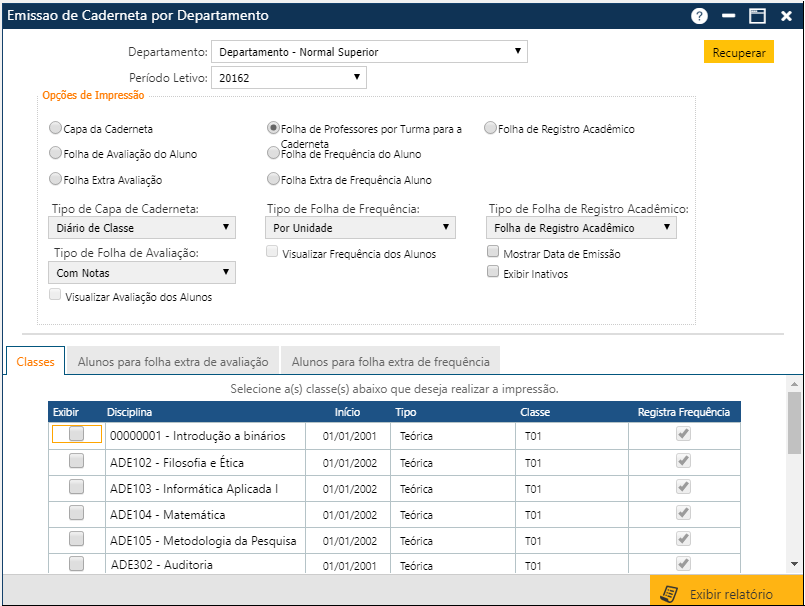
Task: Click the help question mark icon
Action: coord(699,16)
